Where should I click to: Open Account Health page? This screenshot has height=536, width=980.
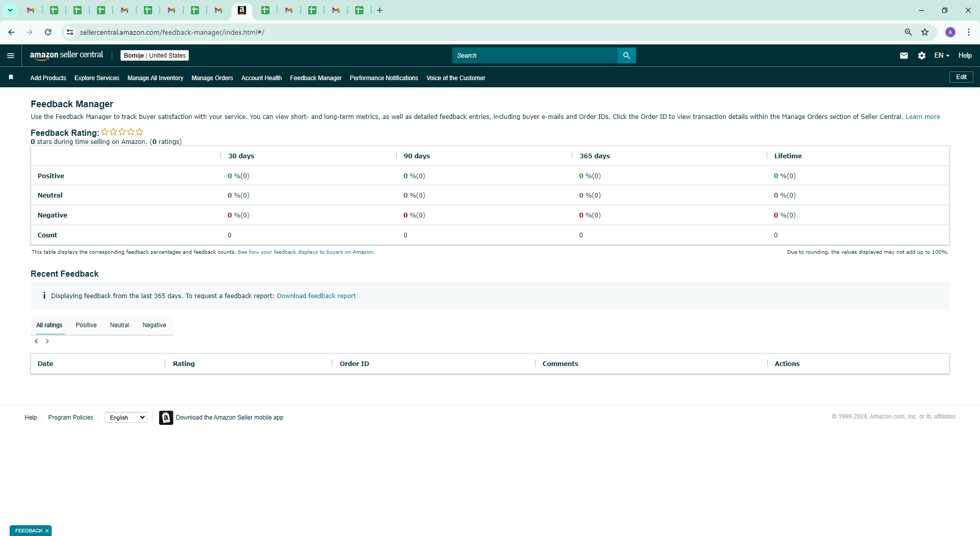coord(261,78)
